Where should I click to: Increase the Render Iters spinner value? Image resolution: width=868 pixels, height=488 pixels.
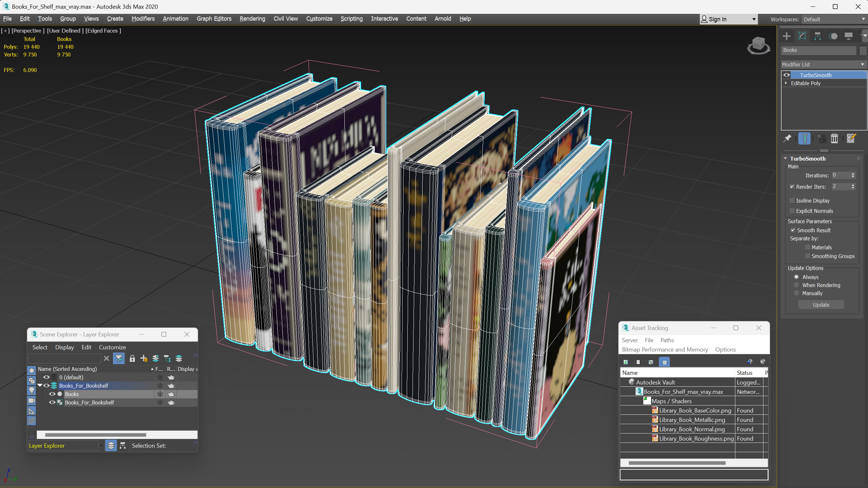pyautogui.click(x=853, y=185)
